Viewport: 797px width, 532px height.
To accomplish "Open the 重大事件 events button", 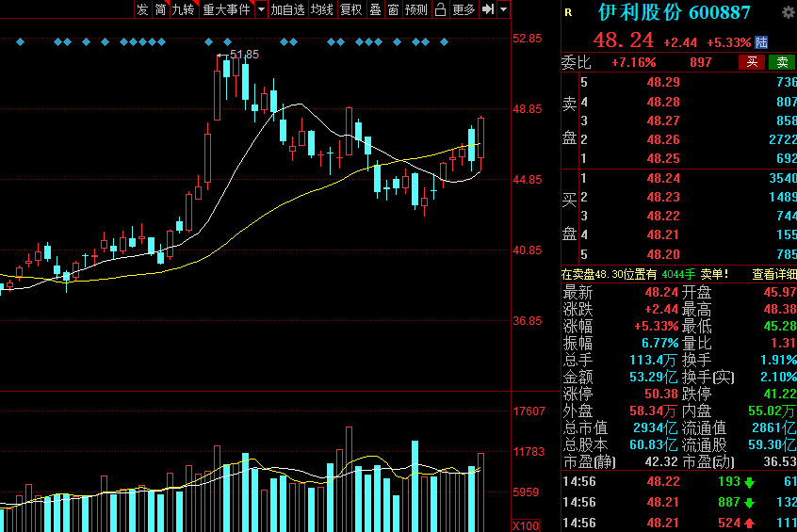I will pos(227,9).
